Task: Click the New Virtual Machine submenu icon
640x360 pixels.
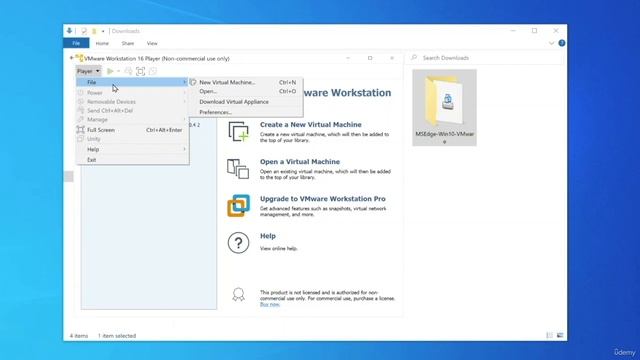Action: coord(193,82)
